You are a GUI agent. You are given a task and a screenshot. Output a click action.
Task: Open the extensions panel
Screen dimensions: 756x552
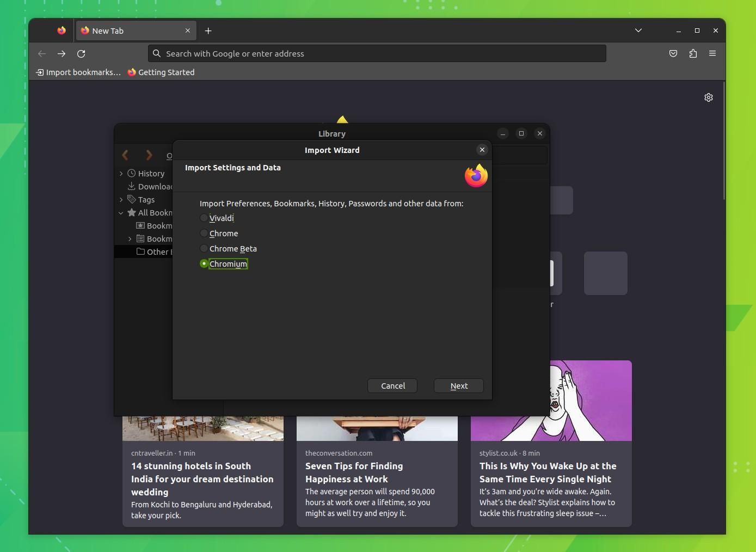[693, 53]
